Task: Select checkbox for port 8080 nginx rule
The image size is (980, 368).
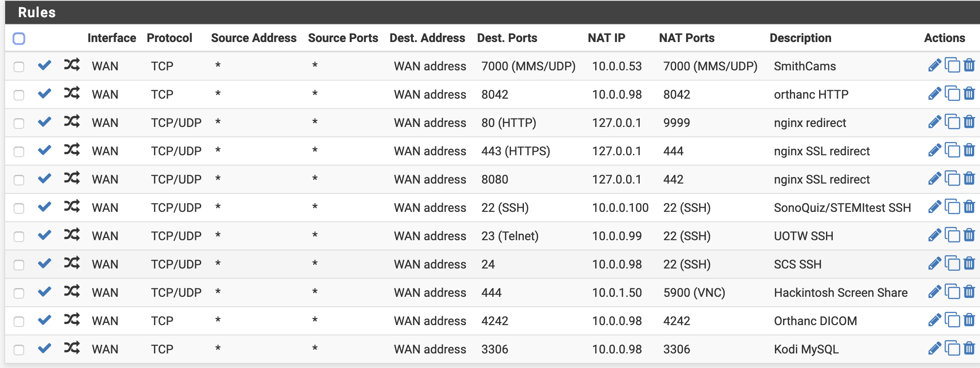Action: coord(19,180)
